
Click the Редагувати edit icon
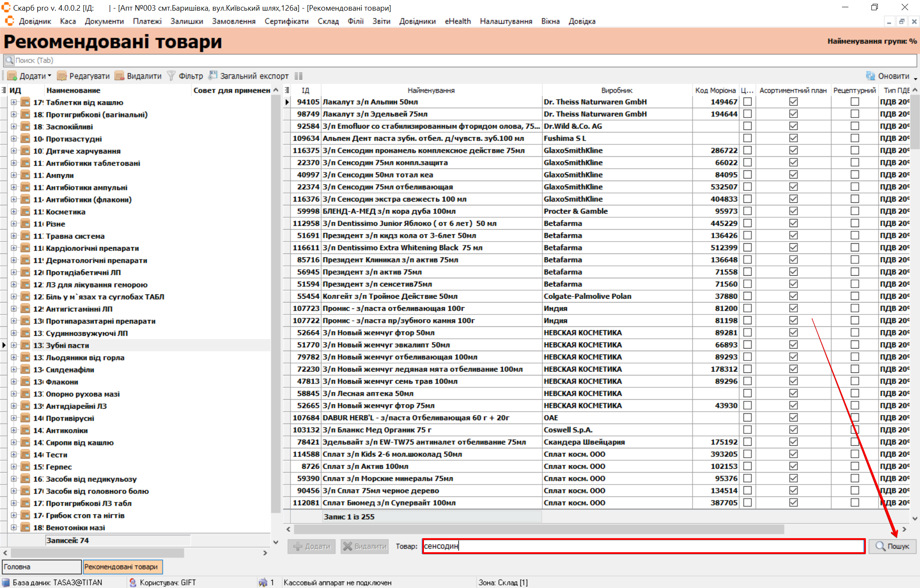(62, 76)
